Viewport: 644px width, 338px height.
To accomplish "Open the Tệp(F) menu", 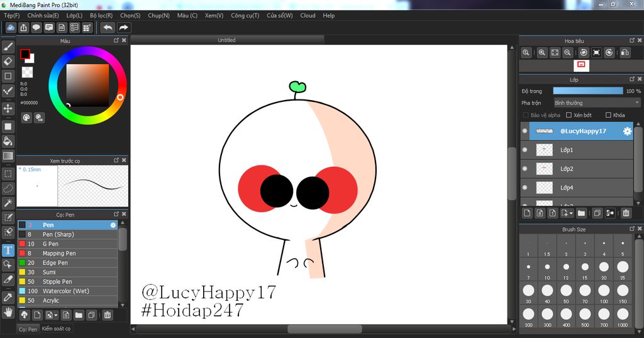I will (11, 16).
